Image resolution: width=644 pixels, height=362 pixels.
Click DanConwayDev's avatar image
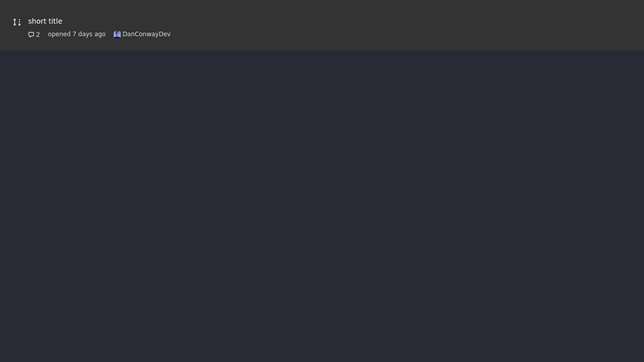[117, 34]
